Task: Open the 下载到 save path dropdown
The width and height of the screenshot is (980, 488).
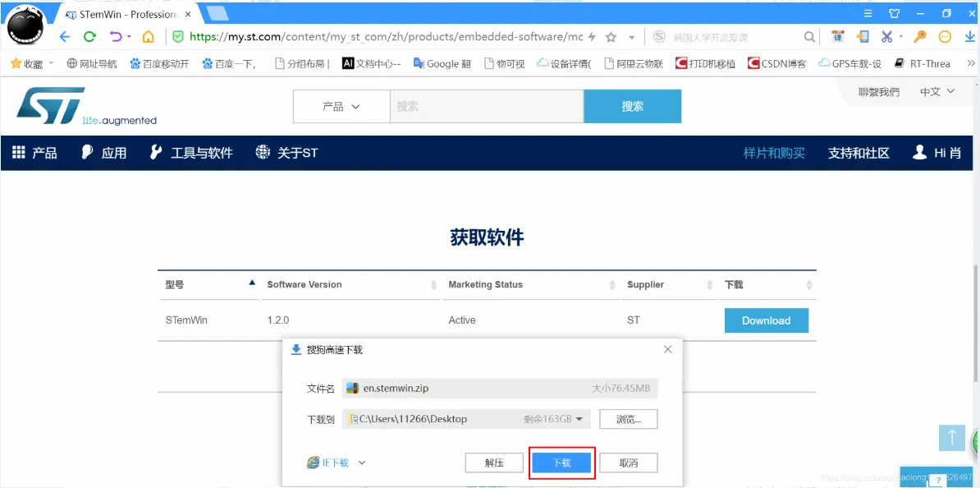Action: coord(579,419)
